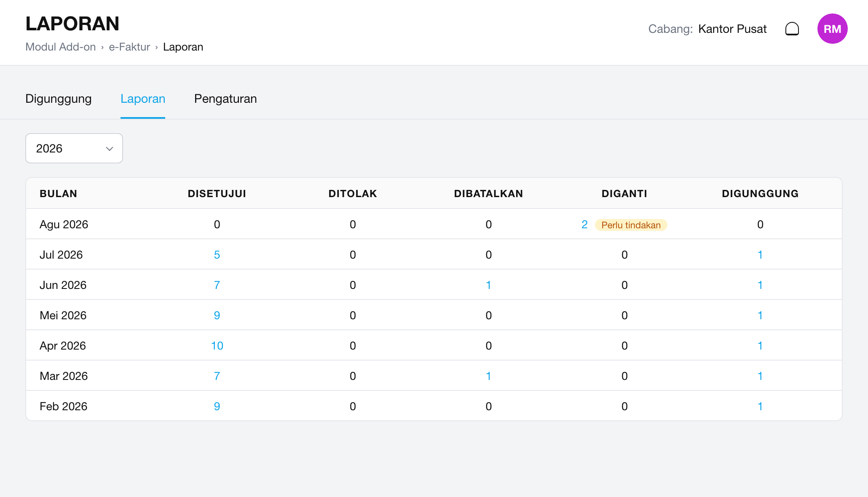Click the LAPORAN page heading
The image size is (868, 497).
click(x=72, y=24)
